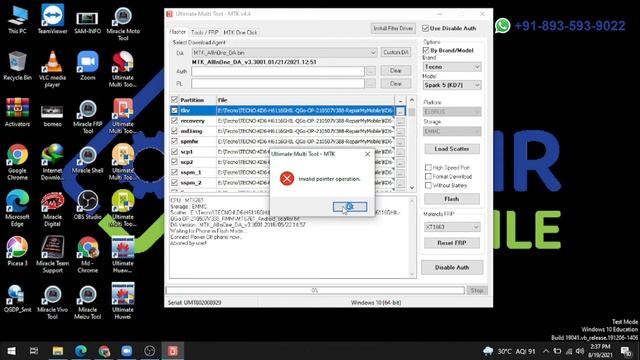Expand the Platform dropdown

coord(452,111)
